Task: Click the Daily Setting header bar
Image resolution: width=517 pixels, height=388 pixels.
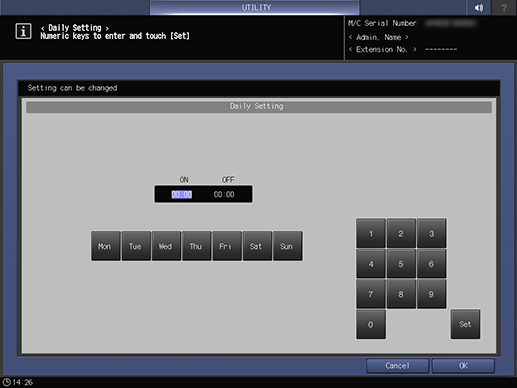Action: point(259,107)
